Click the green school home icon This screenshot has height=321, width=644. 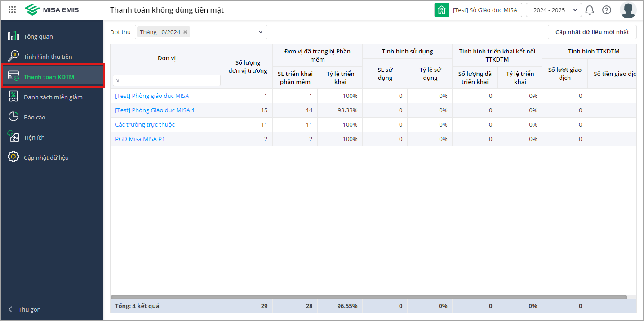coord(441,10)
